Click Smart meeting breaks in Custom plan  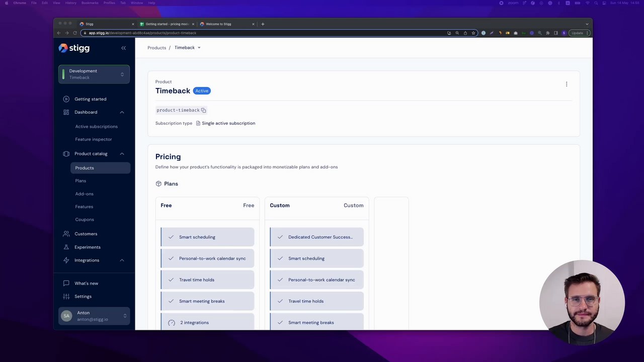point(316,322)
